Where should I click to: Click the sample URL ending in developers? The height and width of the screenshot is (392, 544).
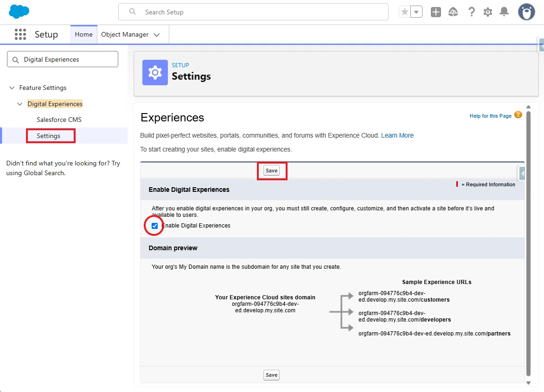tap(404, 316)
